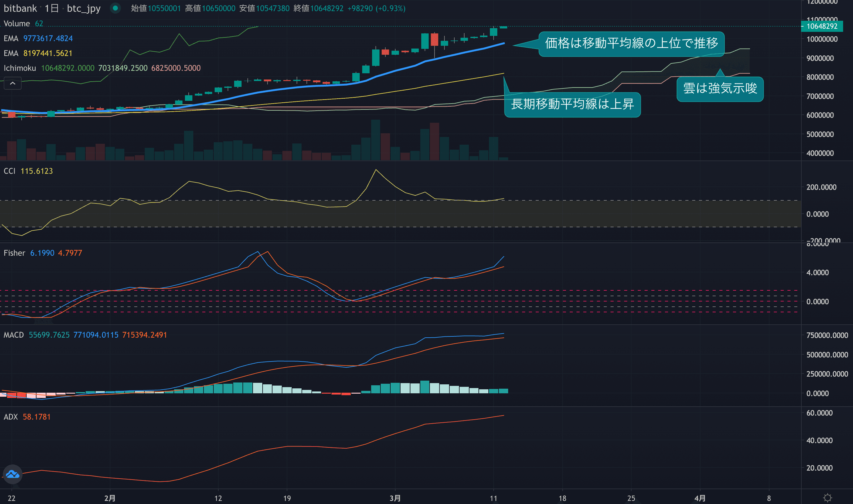Select the MACD indicator label
Viewport: 853px width, 504px height.
[x=14, y=335]
